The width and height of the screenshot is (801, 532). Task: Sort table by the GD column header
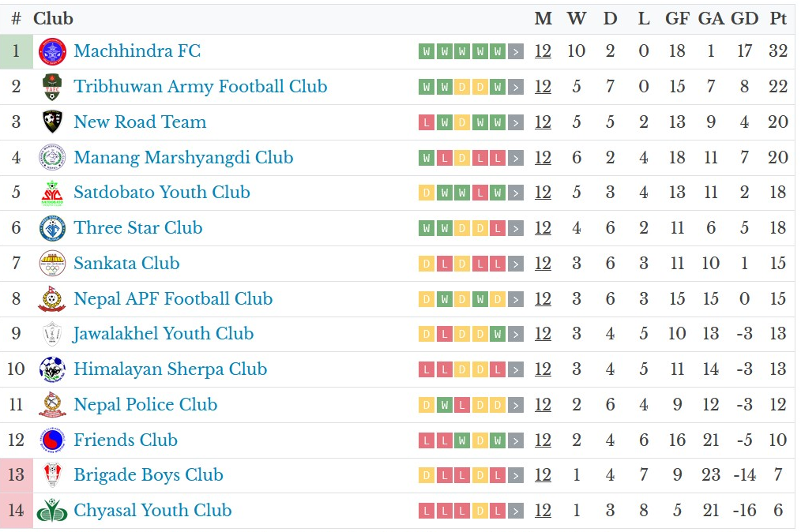tap(744, 19)
